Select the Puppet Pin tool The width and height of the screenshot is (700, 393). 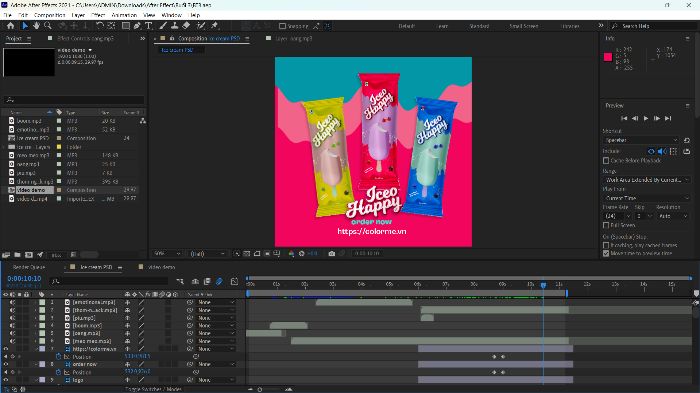(215, 26)
